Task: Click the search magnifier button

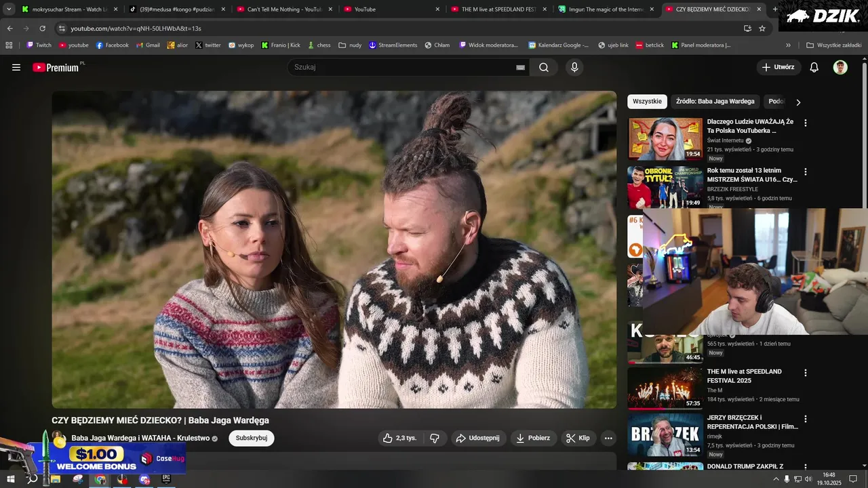Action: point(544,67)
